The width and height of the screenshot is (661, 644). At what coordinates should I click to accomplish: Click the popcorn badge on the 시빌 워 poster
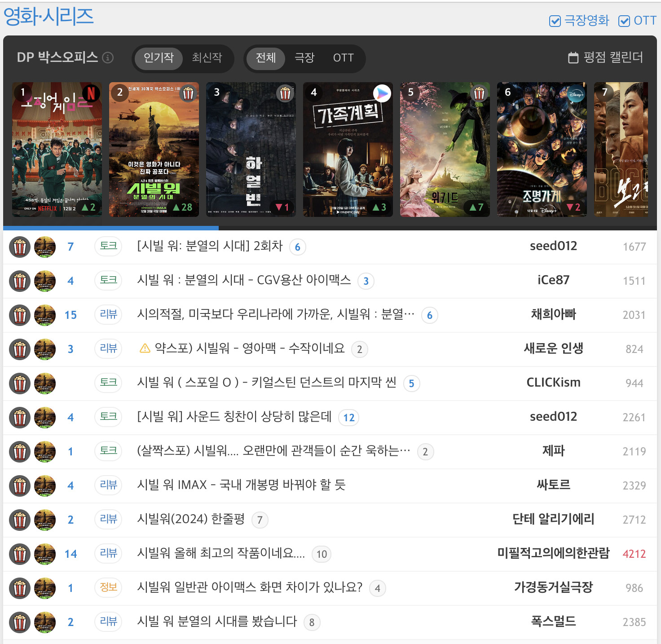coord(188,93)
